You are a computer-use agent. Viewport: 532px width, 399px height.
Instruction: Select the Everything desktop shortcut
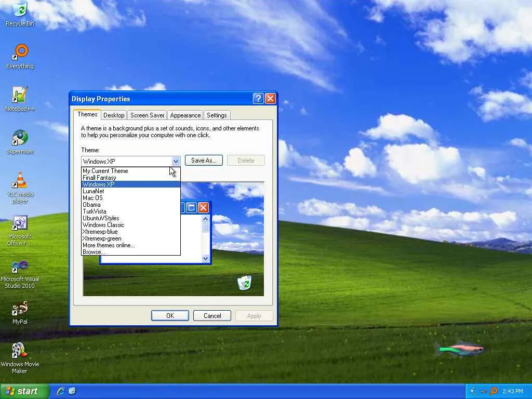tap(20, 56)
